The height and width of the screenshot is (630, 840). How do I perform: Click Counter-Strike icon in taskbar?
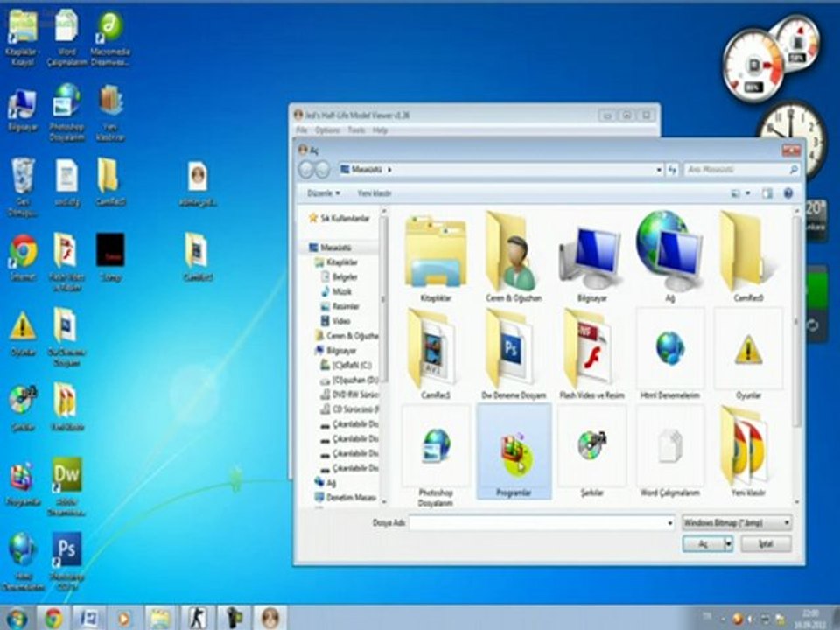tap(198, 618)
